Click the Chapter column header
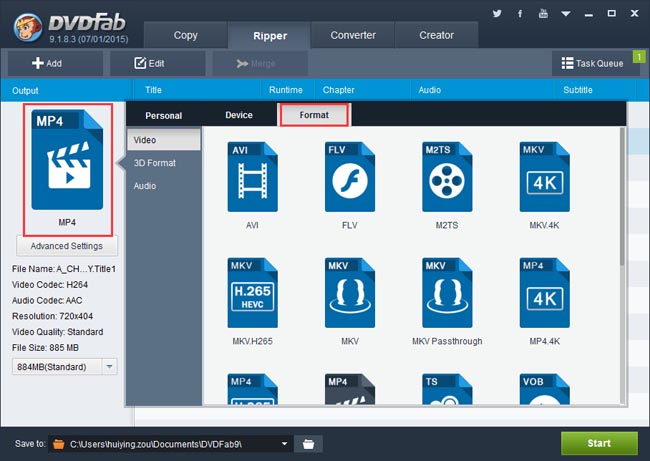The image size is (650, 461). click(362, 90)
